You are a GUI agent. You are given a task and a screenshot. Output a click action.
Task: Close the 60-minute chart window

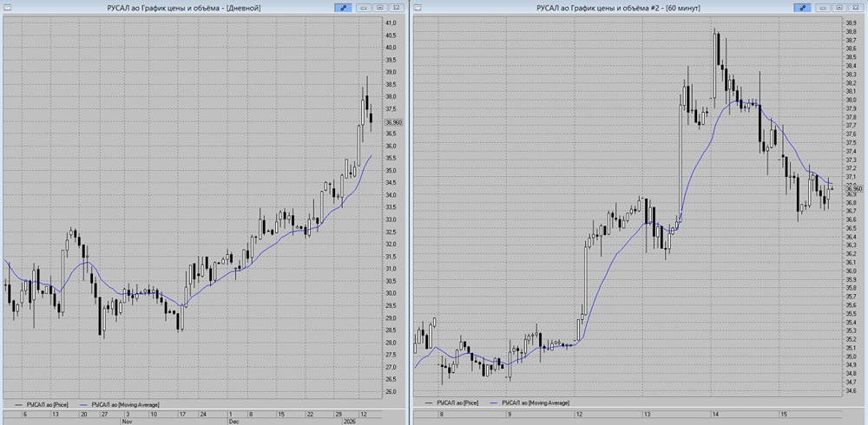click(855, 8)
